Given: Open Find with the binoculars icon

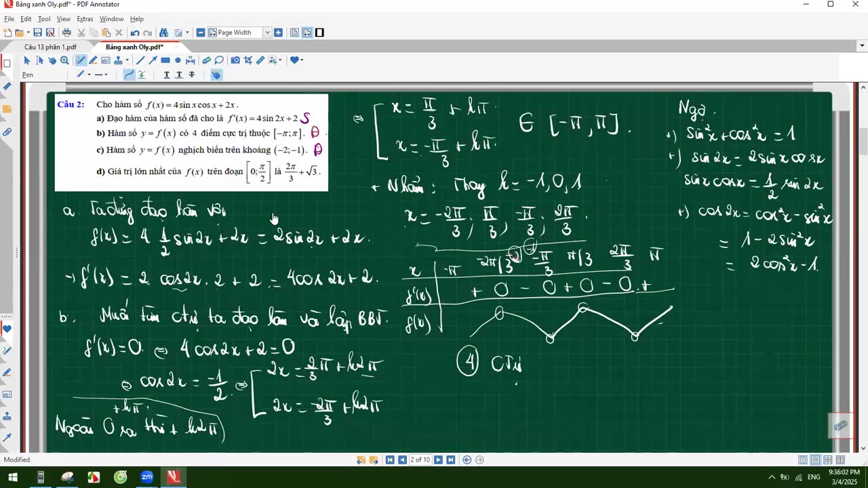Looking at the screenshot, I should pos(163,33).
